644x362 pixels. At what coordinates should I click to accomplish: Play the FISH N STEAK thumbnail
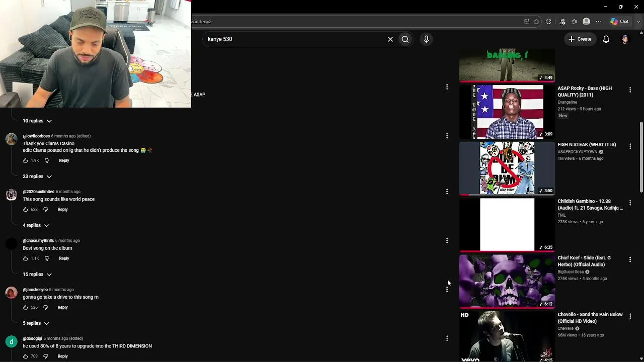pos(507,168)
